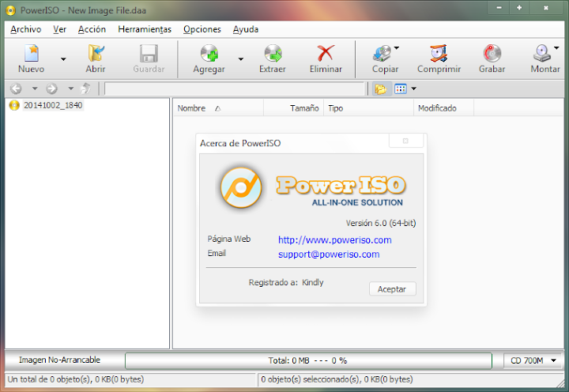Click the back navigation arrow
The image size is (569, 392).
pyautogui.click(x=16, y=89)
